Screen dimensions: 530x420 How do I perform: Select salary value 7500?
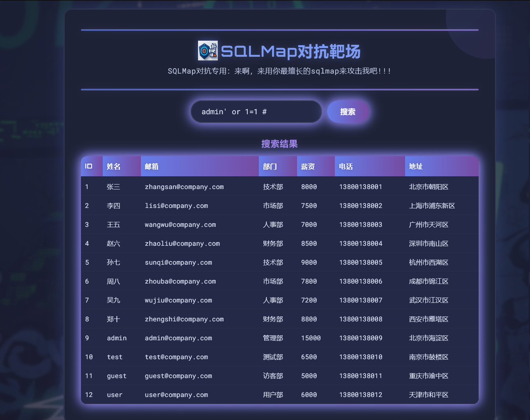(309, 206)
